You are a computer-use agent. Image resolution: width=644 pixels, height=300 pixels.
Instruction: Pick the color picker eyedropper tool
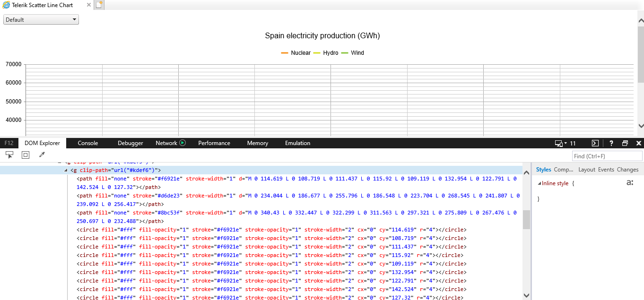[42, 154]
